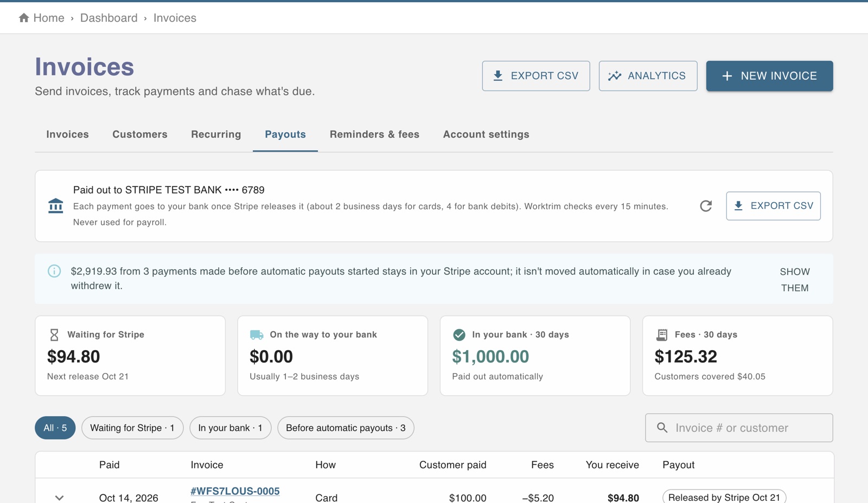Screen dimensions: 868x503
Task: Filter by Waiting for Stripe · 1
Action: click(x=132, y=428)
